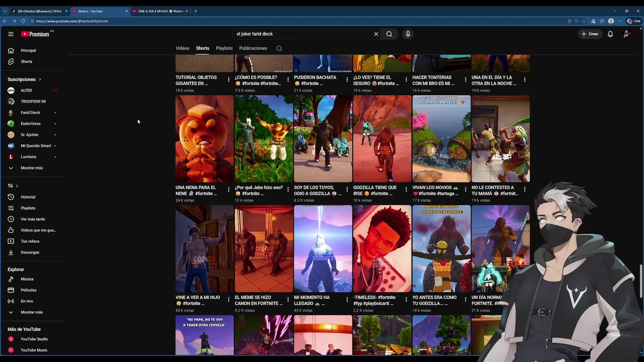Open options menu for ¿Por qué Jake hizo eso?
The height and width of the screenshot is (362, 644).
(x=288, y=190)
